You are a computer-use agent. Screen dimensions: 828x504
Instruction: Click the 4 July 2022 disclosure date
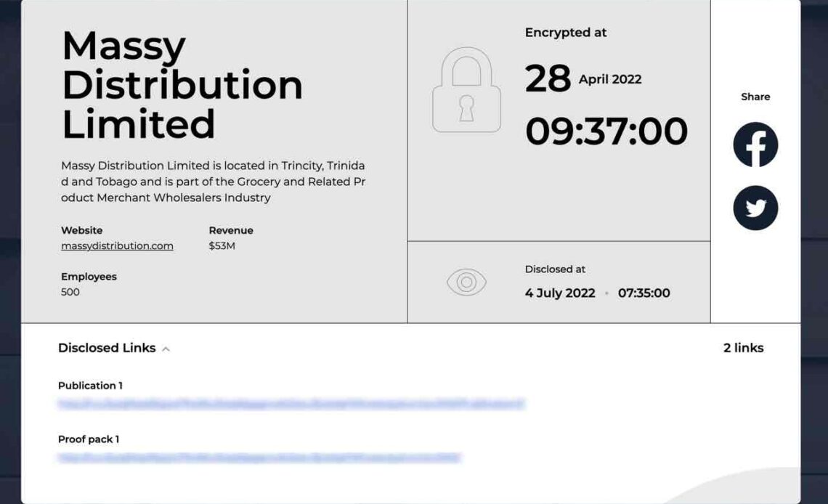560,293
